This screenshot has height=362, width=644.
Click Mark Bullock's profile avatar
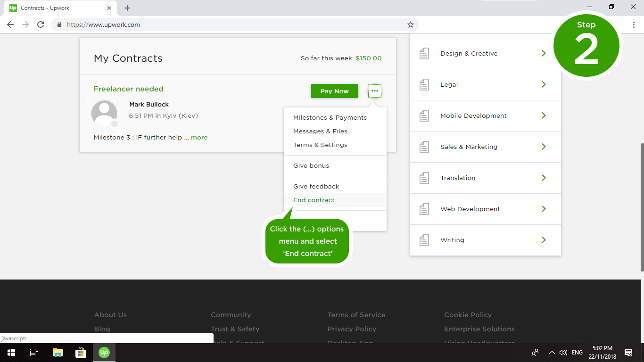pos(104,113)
